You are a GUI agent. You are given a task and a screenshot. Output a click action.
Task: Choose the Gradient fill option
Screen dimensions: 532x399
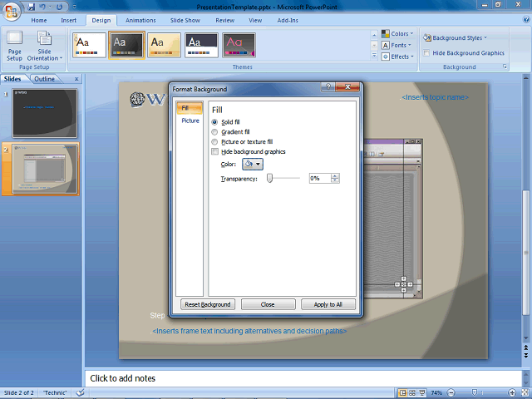coord(214,131)
